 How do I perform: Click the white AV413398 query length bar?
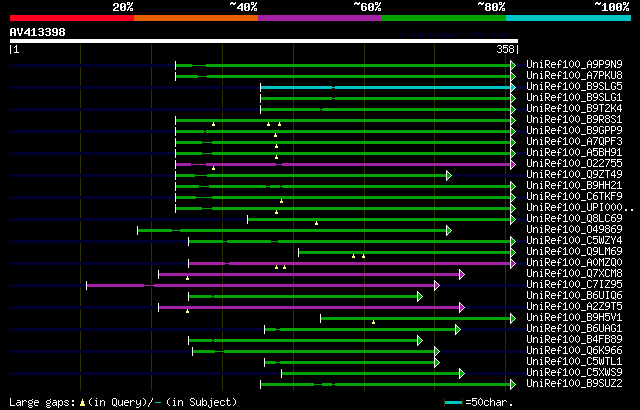click(x=264, y=41)
